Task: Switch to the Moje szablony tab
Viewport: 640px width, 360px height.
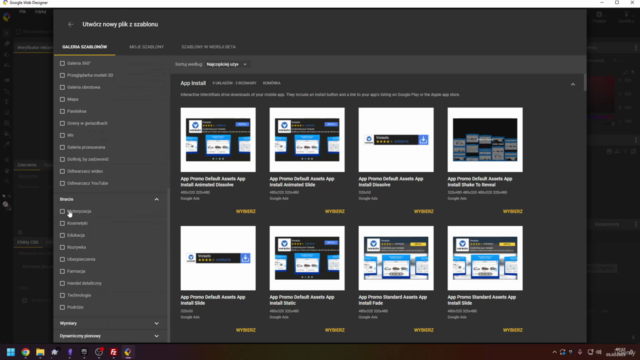Action: 147,47
